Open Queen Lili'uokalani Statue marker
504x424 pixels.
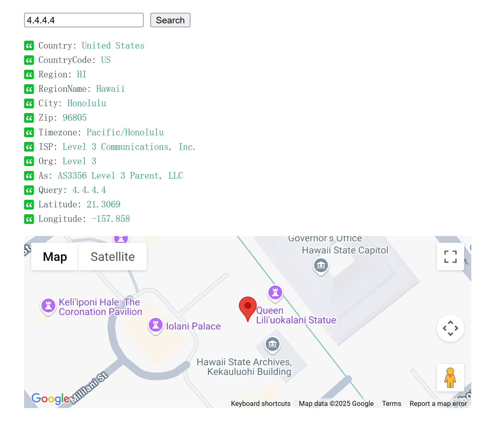[x=275, y=293]
